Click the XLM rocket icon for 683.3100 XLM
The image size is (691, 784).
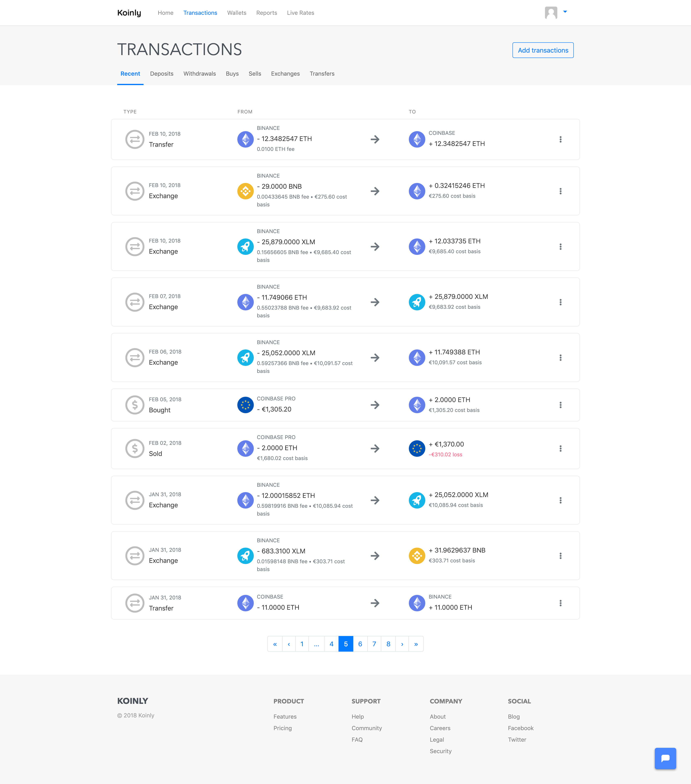tap(245, 556)
